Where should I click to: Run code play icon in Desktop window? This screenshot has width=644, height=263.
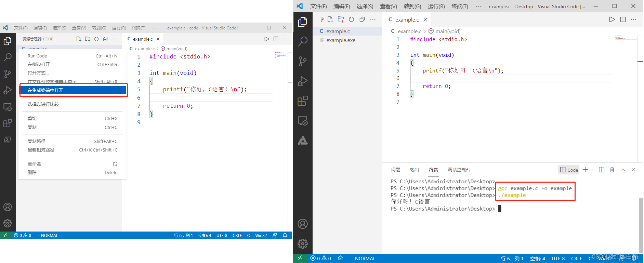tap(612, 19)
